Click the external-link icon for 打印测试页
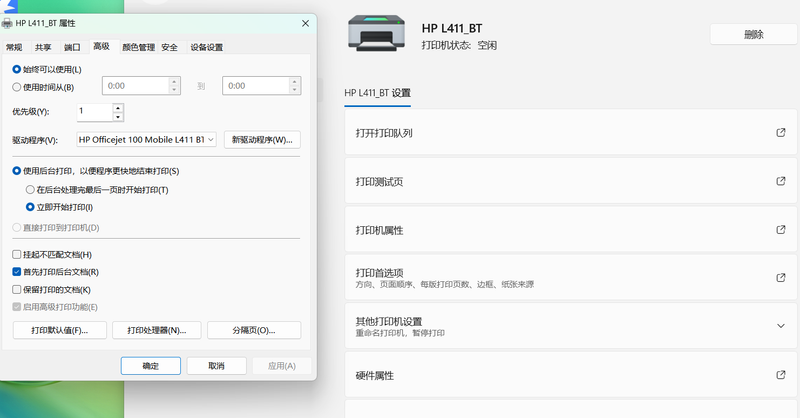The height and width of the screenshot is (418, 800). tap(781, 181)
